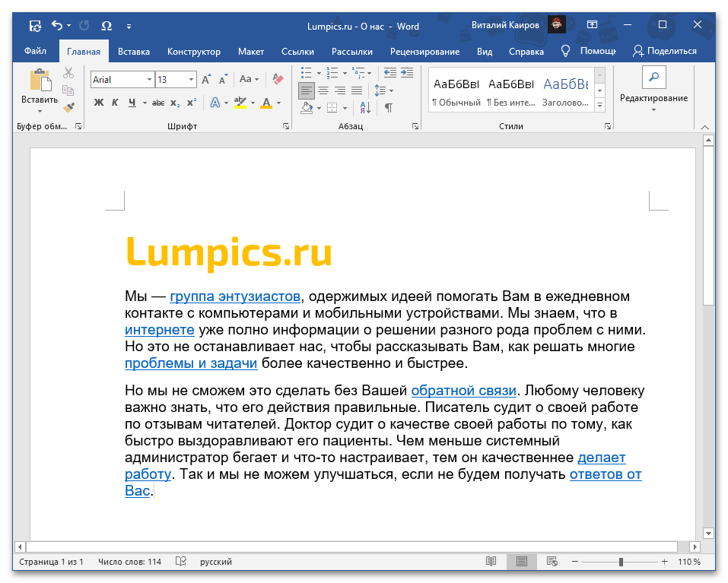Expand the bulleted list dropdown arrow
Image resolution: width=728 pixels, height=583 pixels.
coord(319,73)
